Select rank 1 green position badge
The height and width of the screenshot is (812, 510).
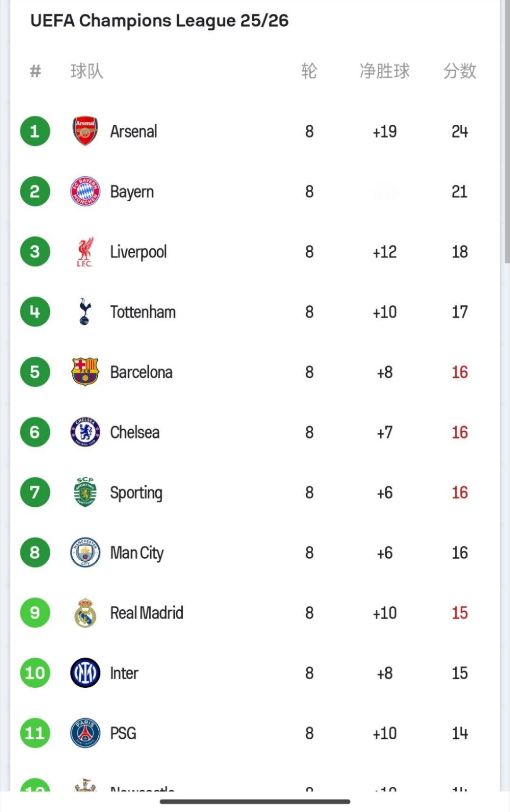click(x=35, y=131)
